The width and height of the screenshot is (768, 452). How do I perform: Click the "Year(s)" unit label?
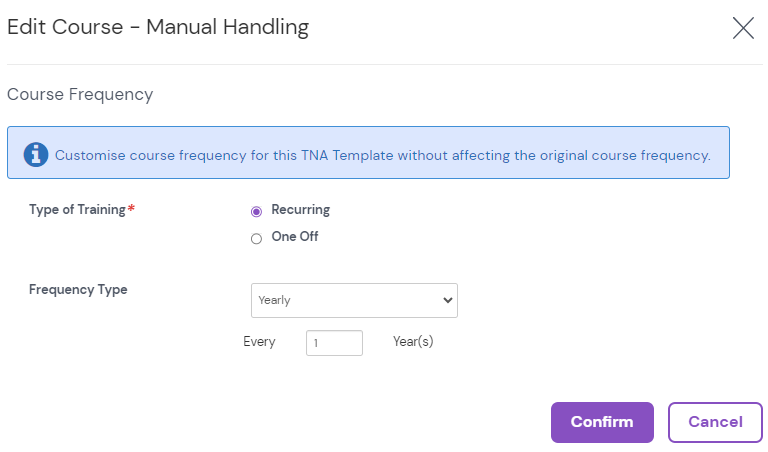[x=413, y=342]
